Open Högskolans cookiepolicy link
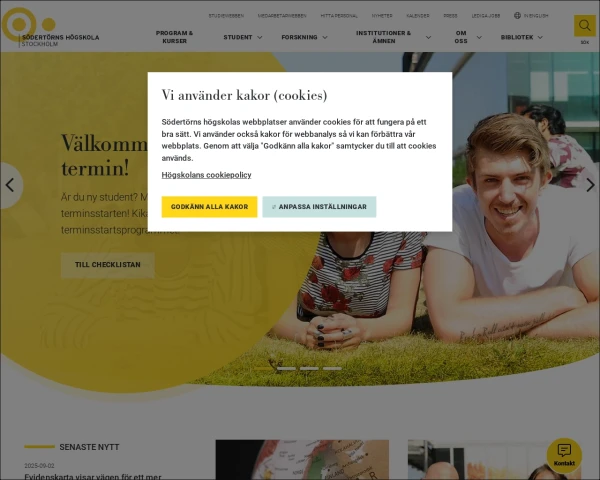Screen dimensions: 600x480 point(206,175)
